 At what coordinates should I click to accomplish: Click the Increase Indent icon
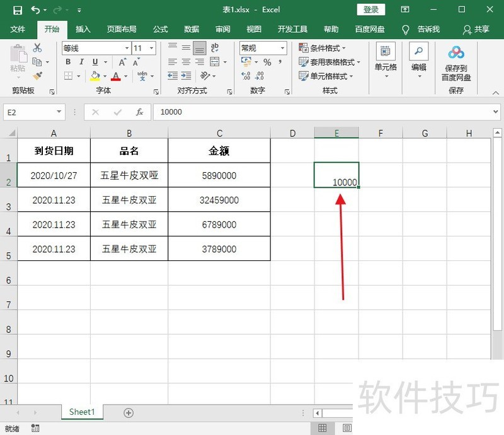point(186,76)
